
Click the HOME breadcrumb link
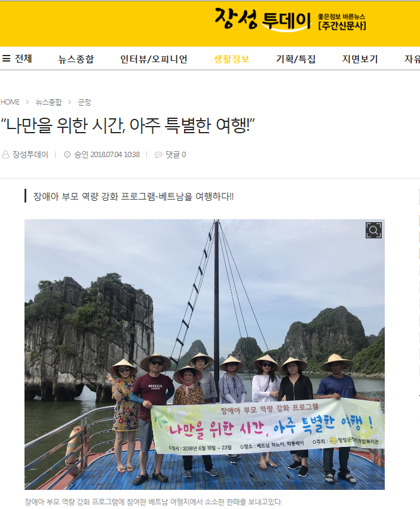(10, 102)
